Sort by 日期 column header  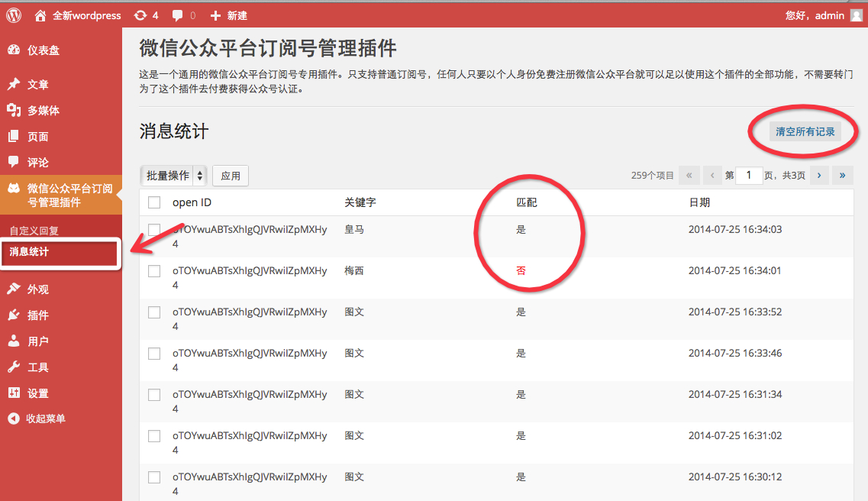699,202
